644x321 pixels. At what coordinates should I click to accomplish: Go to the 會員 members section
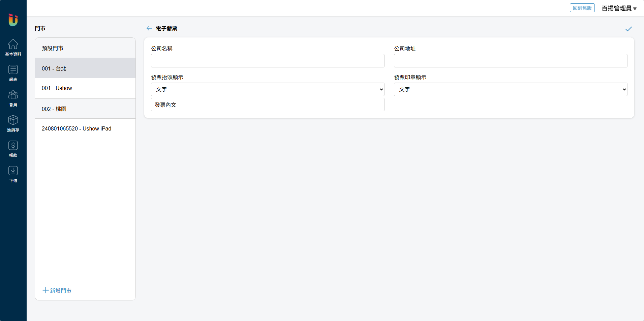pos(13,98)
